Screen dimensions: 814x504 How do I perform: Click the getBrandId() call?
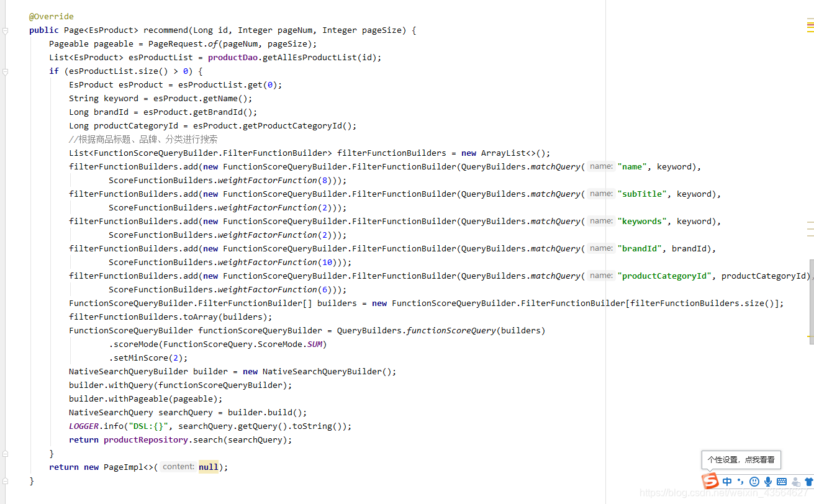[223, 112]
